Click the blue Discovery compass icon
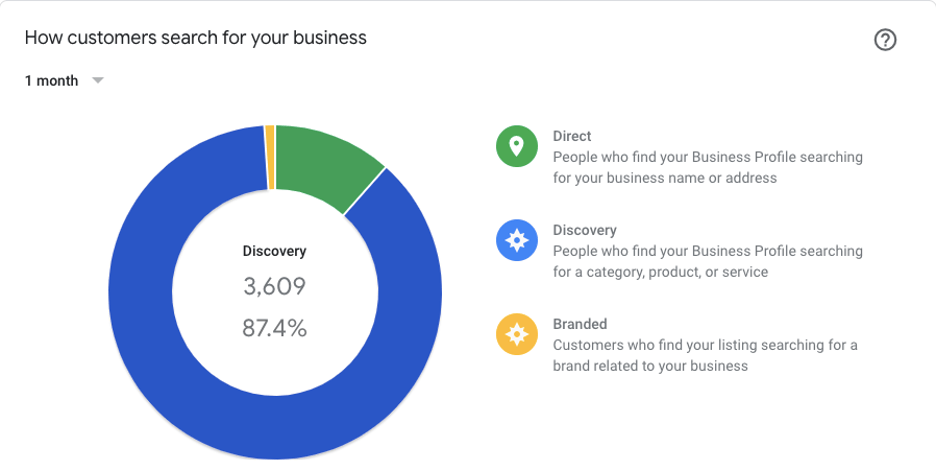This screenshot has width=936, height=470. (x=517, y=240)
